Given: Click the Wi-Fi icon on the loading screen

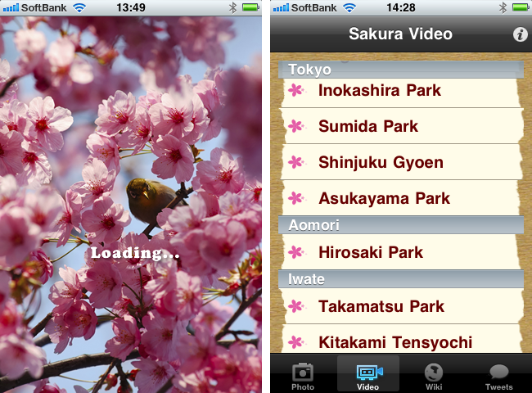Looking at the screenshot, I should [x=79, y=7].
